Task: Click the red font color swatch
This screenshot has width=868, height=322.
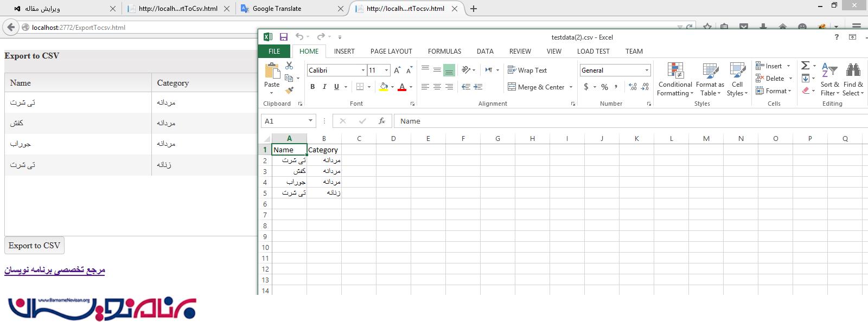Action: (402, 87)
